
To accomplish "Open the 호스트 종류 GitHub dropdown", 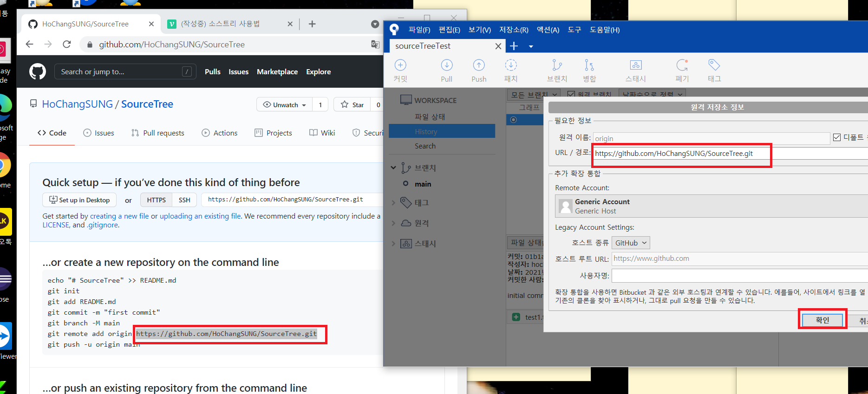I will [631, 243].
